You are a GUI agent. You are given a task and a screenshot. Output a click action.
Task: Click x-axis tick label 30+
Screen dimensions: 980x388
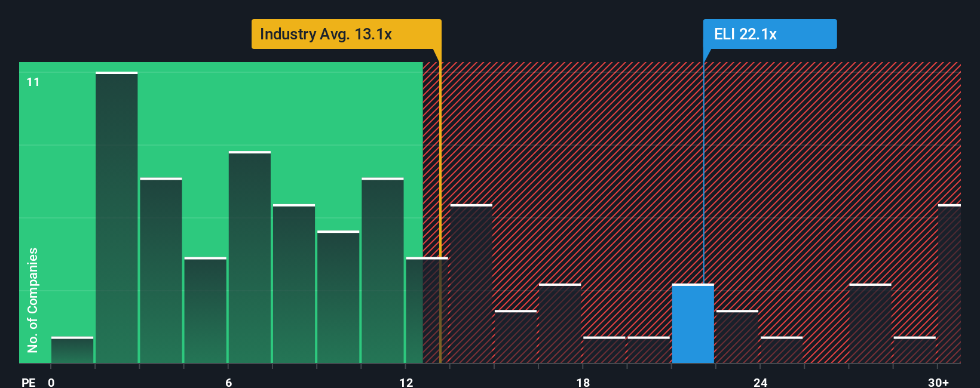938,382
